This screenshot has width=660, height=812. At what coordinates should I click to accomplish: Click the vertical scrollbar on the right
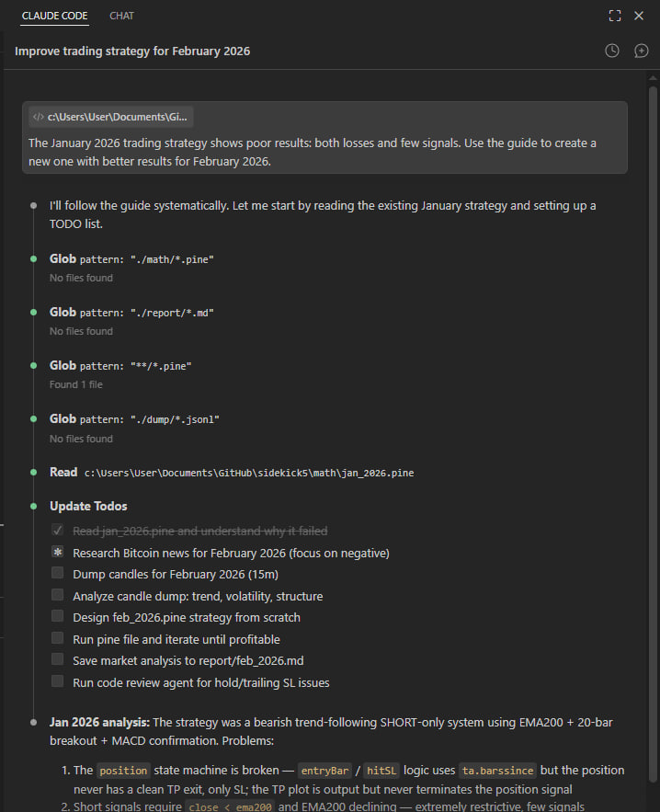click(x=653, y=368)
